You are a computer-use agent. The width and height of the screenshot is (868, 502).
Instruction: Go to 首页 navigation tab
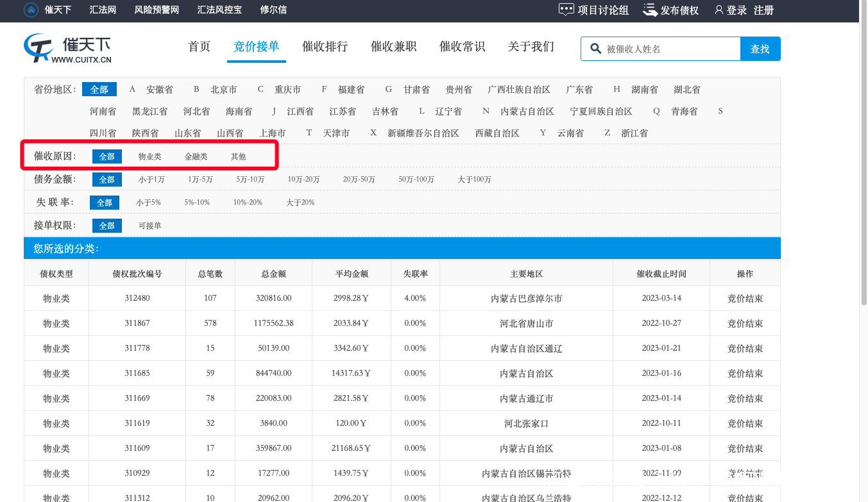199,47
